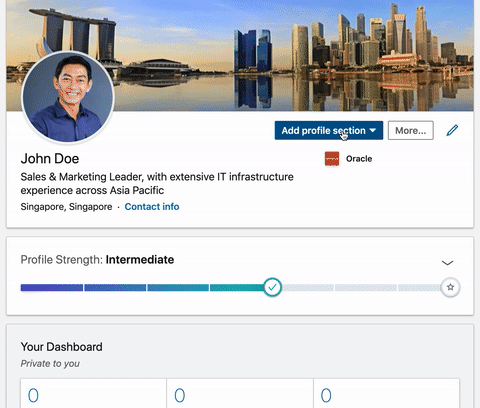The height and width of the screenshot is (408, 480).
Task: Click the star icon at meter end
Action: pyautogui.click(x=450, y=287)
